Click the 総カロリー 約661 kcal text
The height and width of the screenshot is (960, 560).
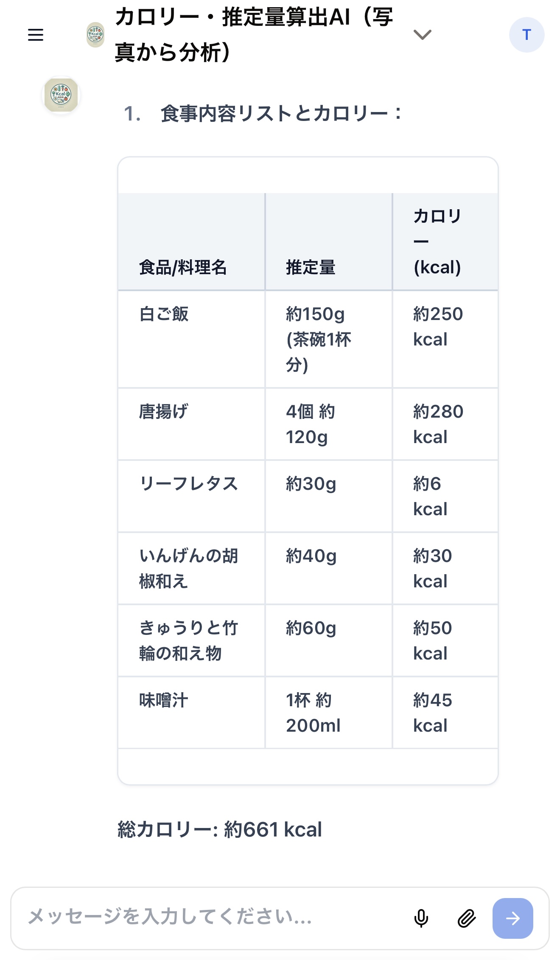coord(220,830)
